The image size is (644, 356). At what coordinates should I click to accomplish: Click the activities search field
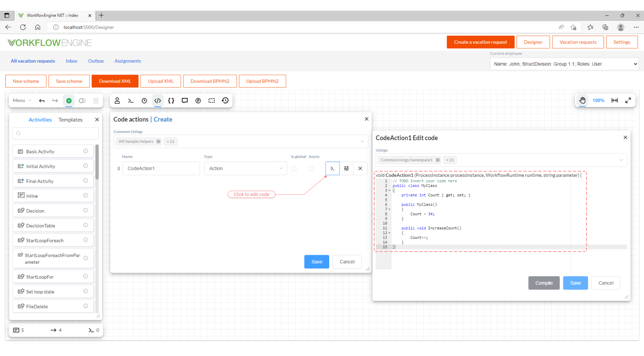click(56, 134)
